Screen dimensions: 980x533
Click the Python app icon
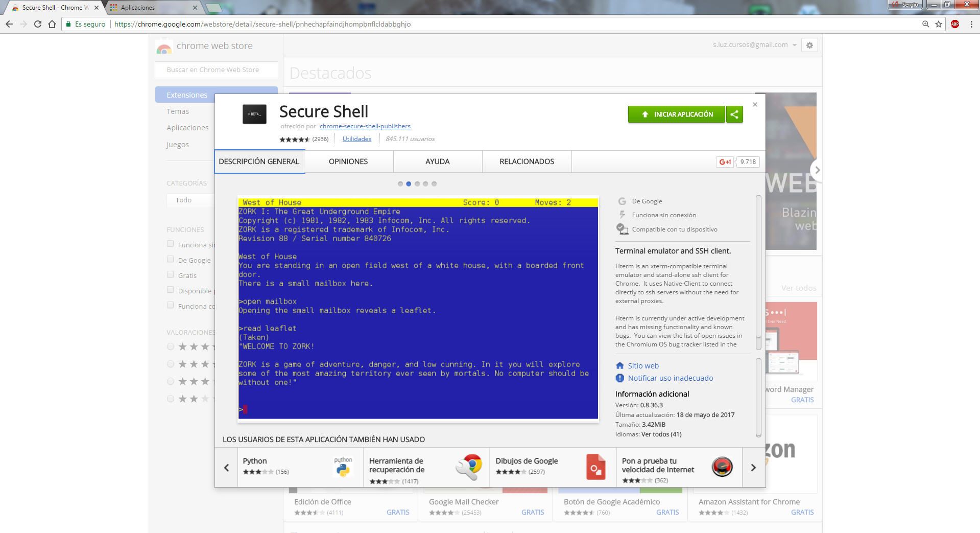pos(343,467)
